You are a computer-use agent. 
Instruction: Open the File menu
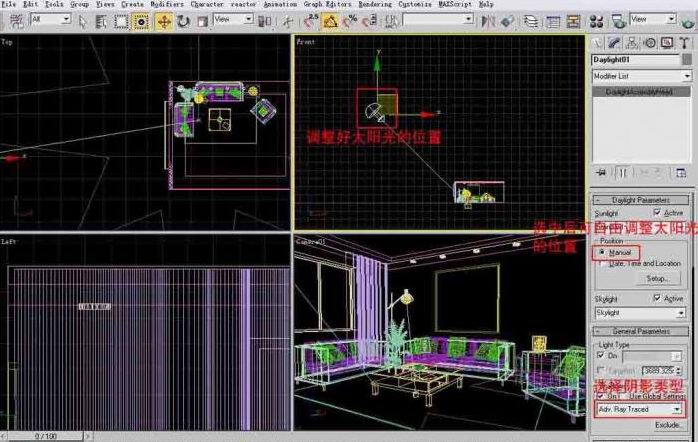click(8, 4)
